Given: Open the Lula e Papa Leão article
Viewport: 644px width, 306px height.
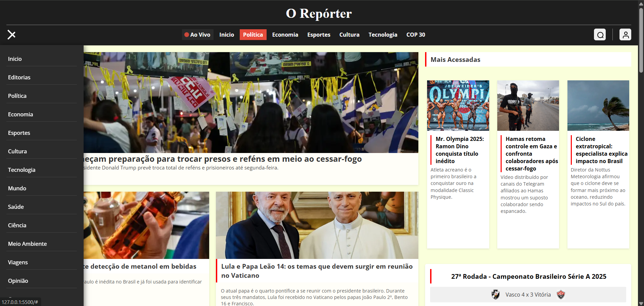Looking at the screenshot, I should pos(316,271).
